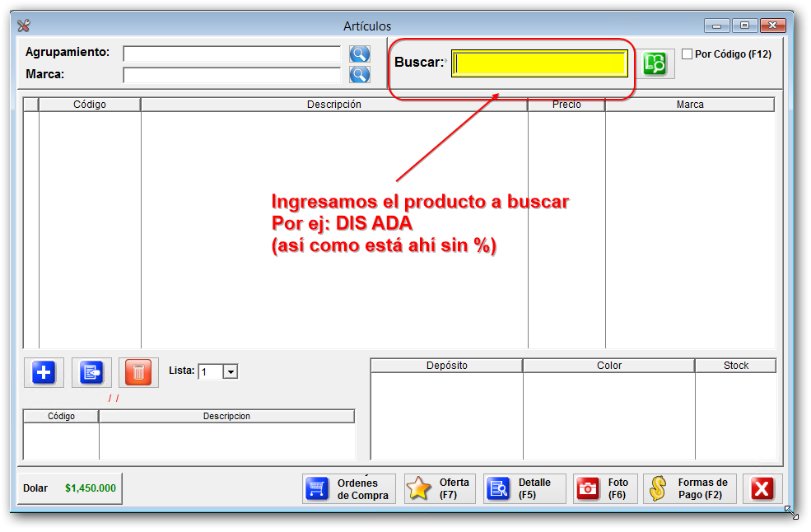Expand the Lista dropdown
Screen dimensions: 811x532
pyautogui.click(x=231, y=372)
